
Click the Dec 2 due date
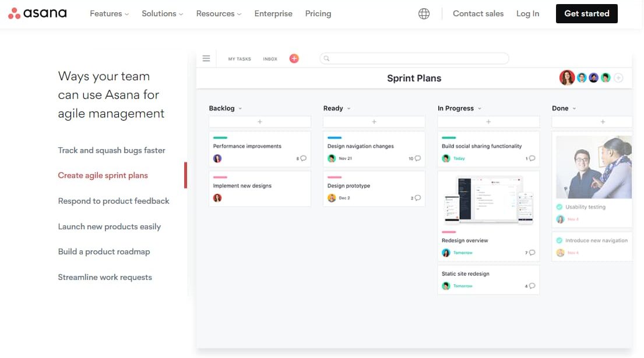[x=344, y=198]
